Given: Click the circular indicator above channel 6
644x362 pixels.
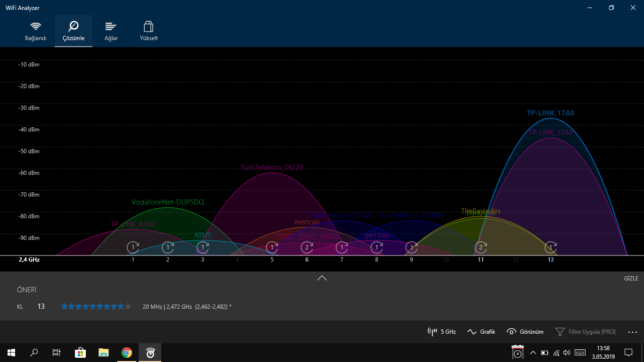Looking at the screenshot, I should tap(307, 247).
